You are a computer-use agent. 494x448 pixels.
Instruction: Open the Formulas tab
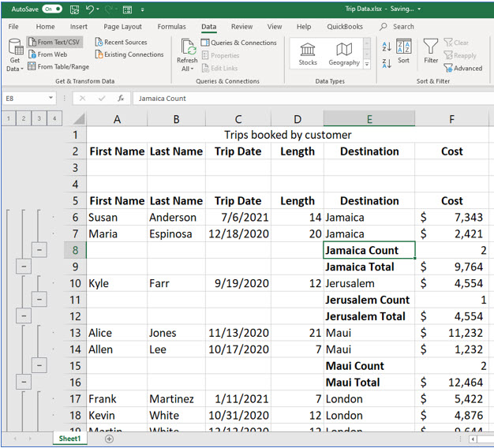tap(172, 27)
